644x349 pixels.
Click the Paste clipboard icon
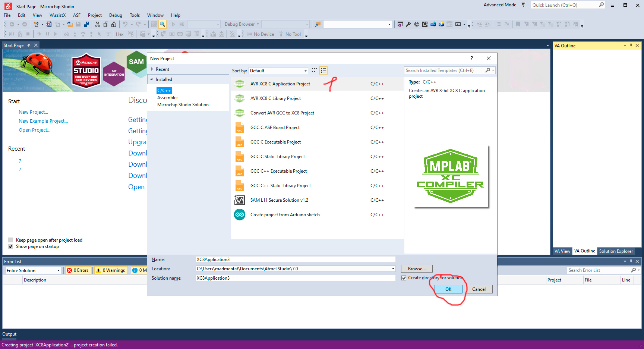click(114, 24)
